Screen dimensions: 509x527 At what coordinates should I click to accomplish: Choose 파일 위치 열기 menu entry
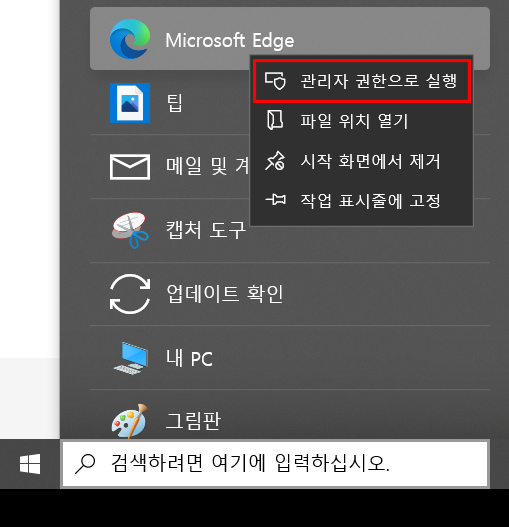tap(362, 121)
